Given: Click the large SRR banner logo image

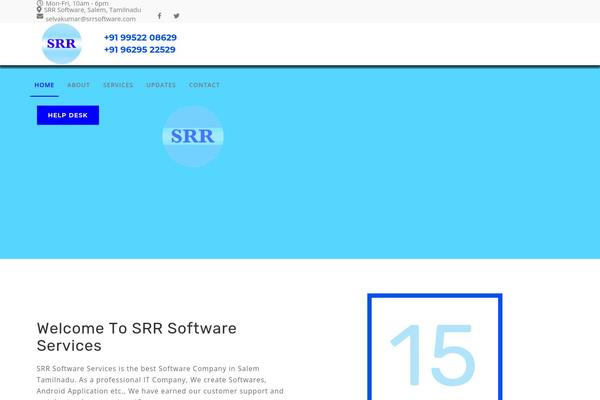Looking at the screenshot, I should (193, 136).
